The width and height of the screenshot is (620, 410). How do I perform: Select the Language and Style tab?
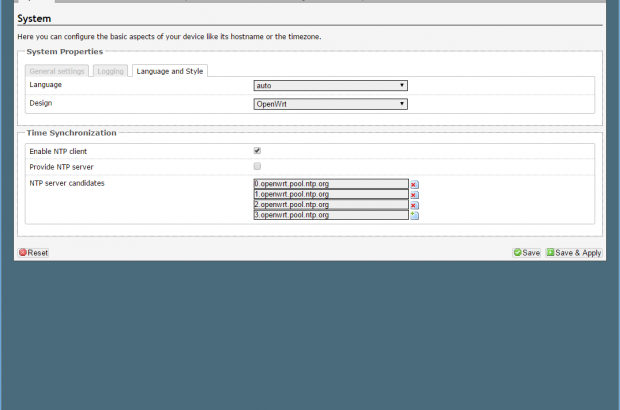(169, 71)
